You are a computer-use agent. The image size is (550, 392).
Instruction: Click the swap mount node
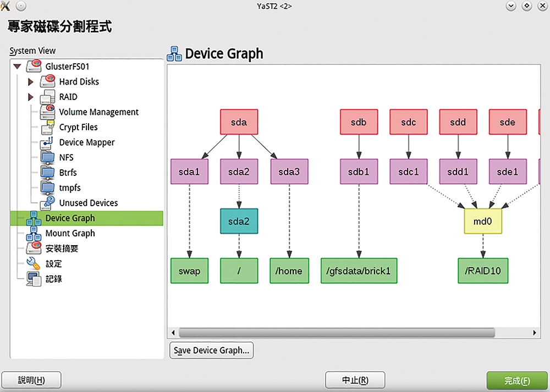(x=189, y=270)
